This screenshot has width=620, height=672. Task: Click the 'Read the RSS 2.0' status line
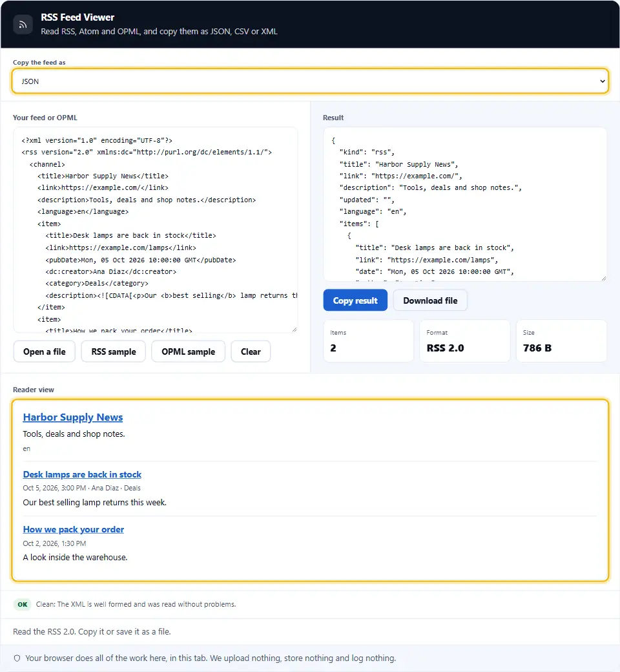point(92,632)
